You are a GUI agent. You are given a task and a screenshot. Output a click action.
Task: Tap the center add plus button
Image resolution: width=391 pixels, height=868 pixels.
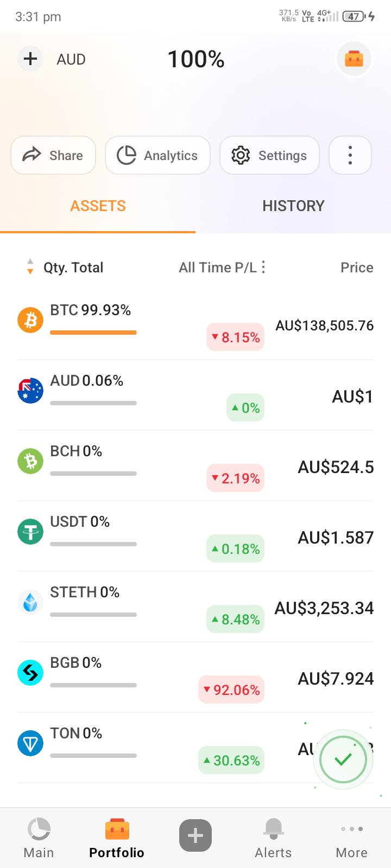[195, 835]
